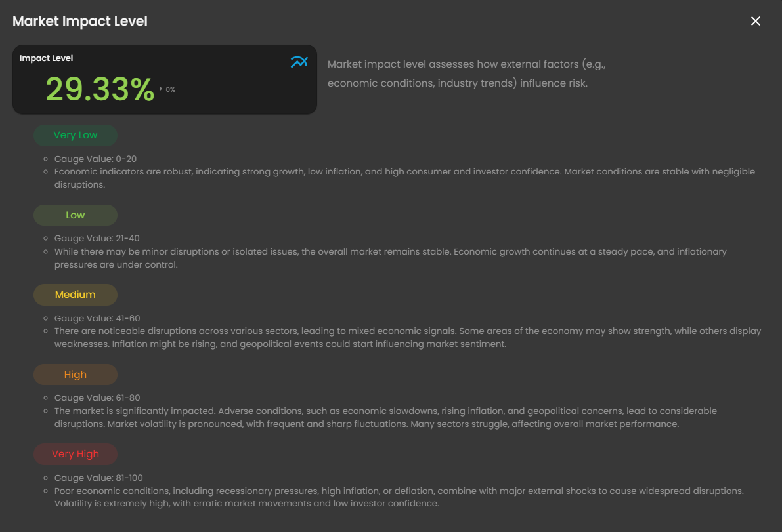Viewport: 782px width, 532px height.
Task: Select the Medium level badge
Action: 76,295
